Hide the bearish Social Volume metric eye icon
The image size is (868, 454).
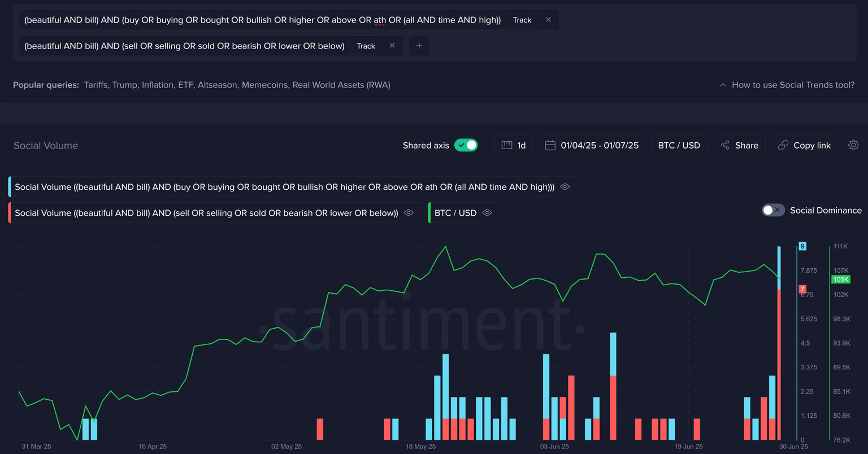[409, 213]
